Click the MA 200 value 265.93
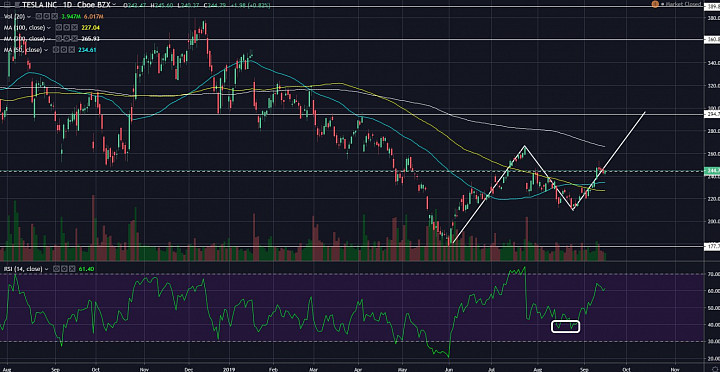Image resolution: width=720 pixels, height=372 pixels. tap(90, 39)
